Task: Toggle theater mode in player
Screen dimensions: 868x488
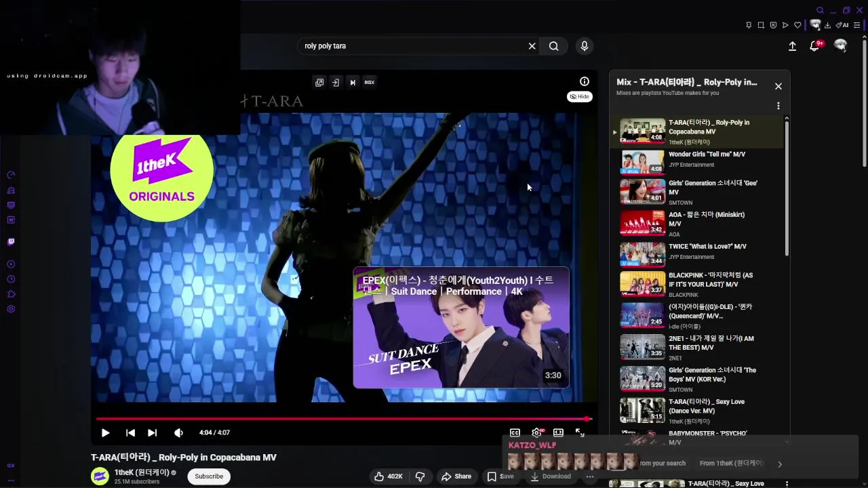Action: (x=558, y=432)
